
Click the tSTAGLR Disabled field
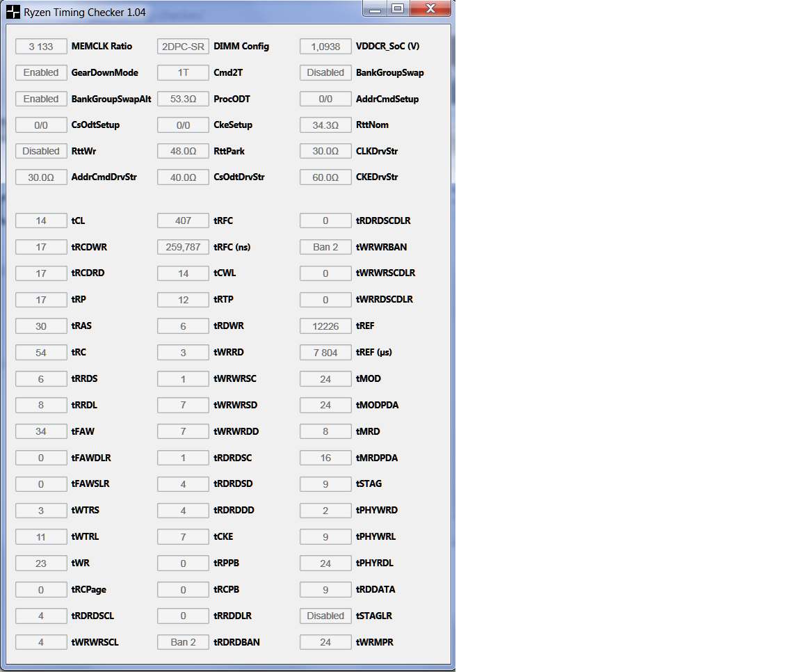coord(325,616)
